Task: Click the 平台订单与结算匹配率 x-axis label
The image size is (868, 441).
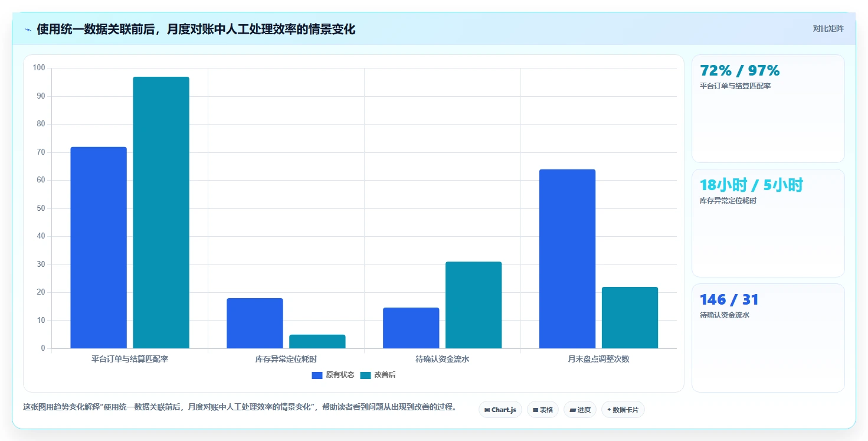Action: [130, 359]
